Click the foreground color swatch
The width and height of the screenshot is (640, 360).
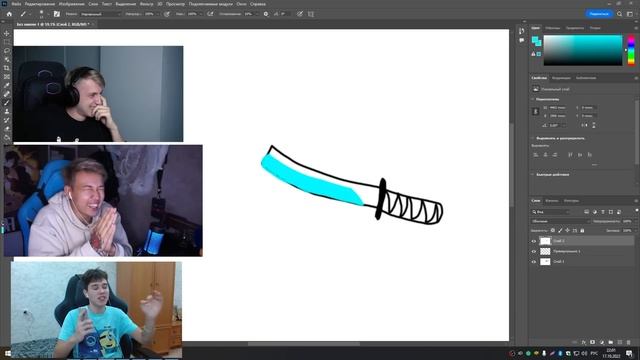[535, 40]
